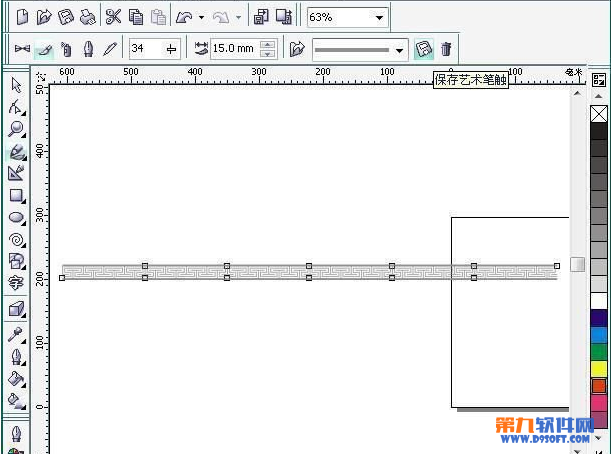Image resolution: width=611 pixels, height=454 pixels.
Task: Select the Shape tool
Action: [x=16, y=107]
